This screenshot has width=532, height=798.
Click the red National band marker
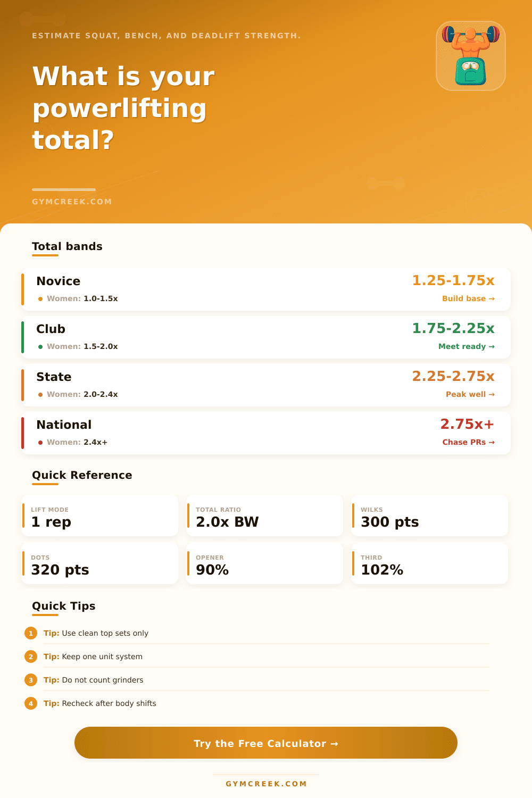click(23, 433)
